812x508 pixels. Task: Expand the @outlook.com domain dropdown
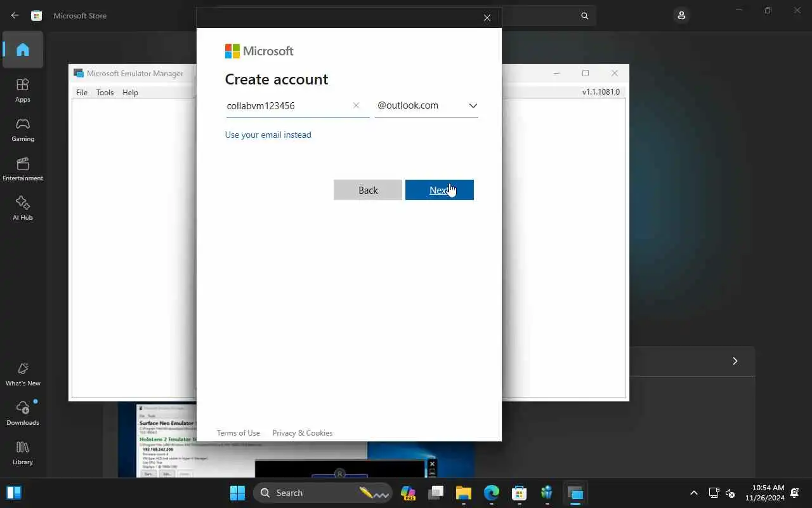[x=473, y=105]
